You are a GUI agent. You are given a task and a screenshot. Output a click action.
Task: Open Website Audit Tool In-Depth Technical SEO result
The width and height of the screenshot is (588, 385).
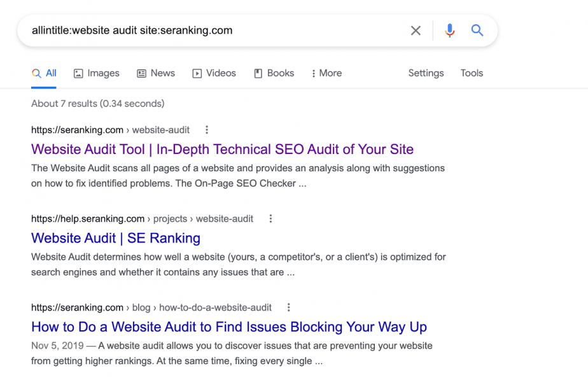coord(222,149)
